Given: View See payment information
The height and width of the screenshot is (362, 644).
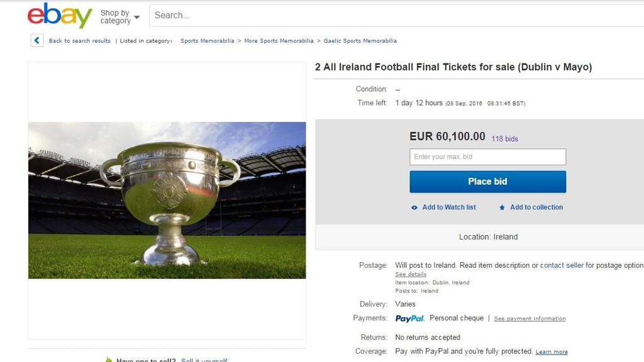Looking at the screenshot, I should (530, 319).
